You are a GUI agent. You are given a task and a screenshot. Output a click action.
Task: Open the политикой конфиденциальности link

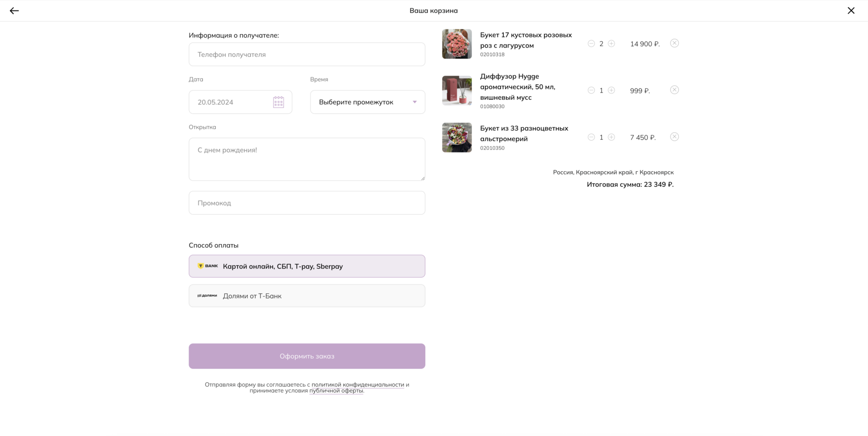point(358,385)
